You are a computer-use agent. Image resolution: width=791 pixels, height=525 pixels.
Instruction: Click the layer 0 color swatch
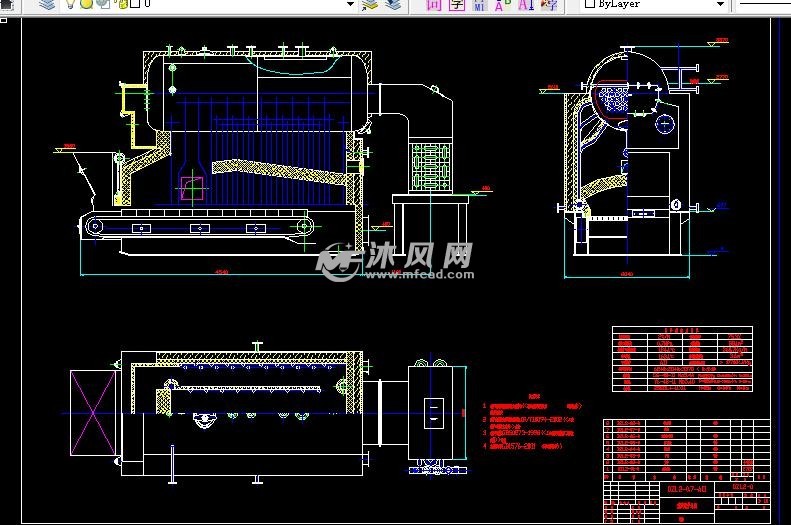point(135,4)
